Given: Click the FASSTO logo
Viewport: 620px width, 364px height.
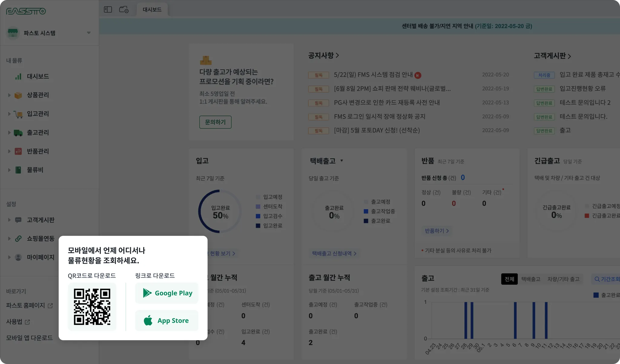Looking at the screenshot, I should (26, 11).
